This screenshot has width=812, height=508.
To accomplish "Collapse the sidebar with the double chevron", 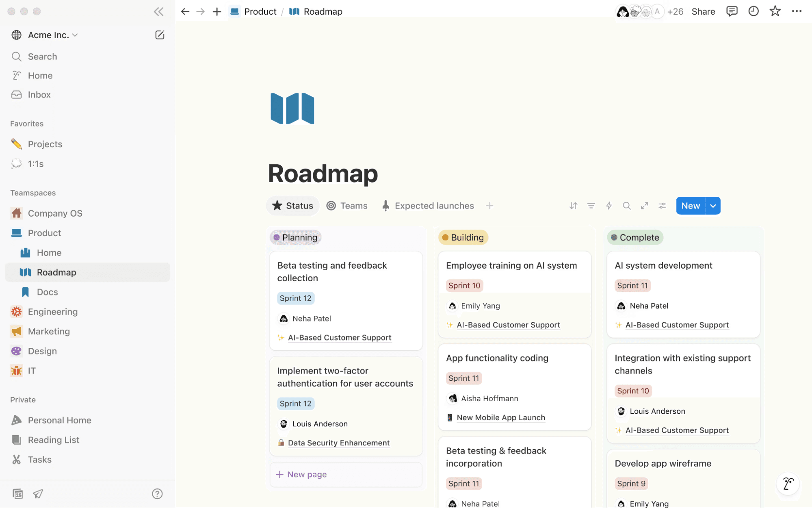I will click(x=158, y=11).
